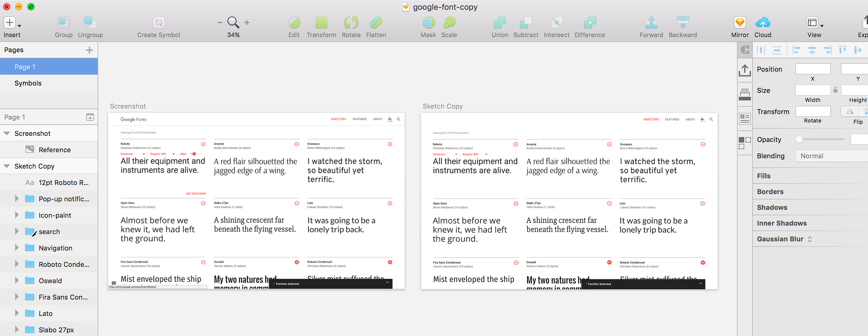Open the Mirror tool
This screenshot has width=868, height=336.
(739, 23)
